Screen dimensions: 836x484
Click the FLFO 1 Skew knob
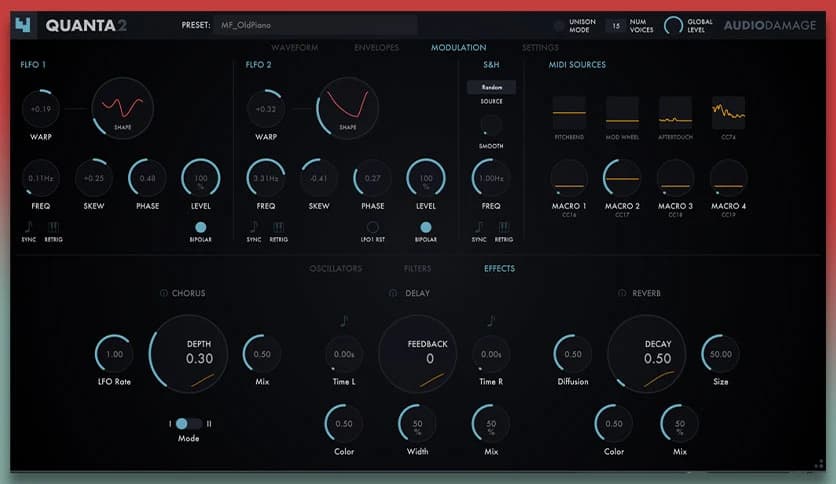coord(94,178)
